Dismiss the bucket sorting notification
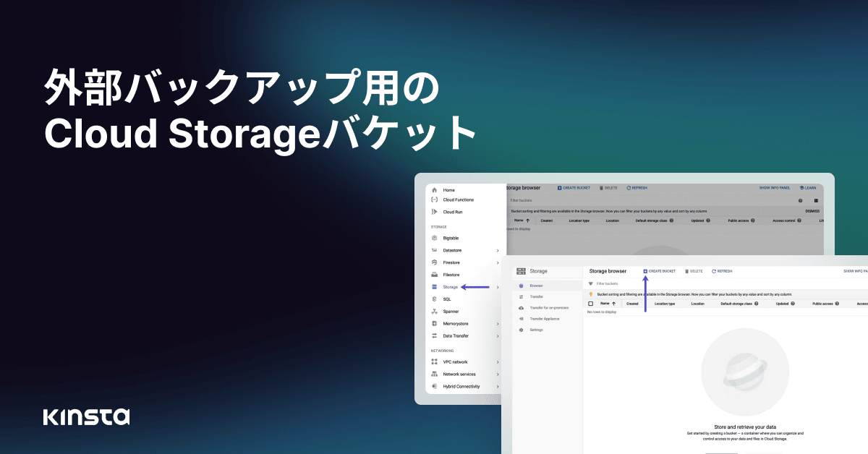Viewport: 868px width, 454px height. tap(812, 210)
